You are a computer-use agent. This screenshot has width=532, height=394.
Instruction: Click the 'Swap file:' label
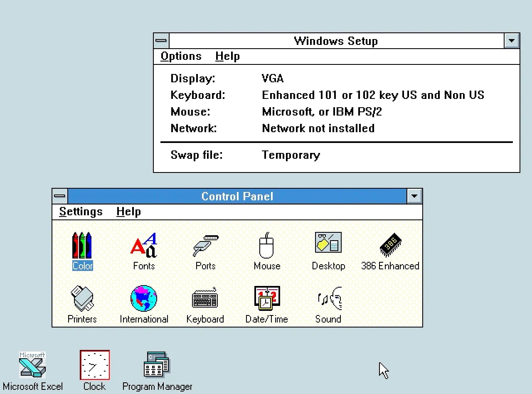(x=197, y=155)
